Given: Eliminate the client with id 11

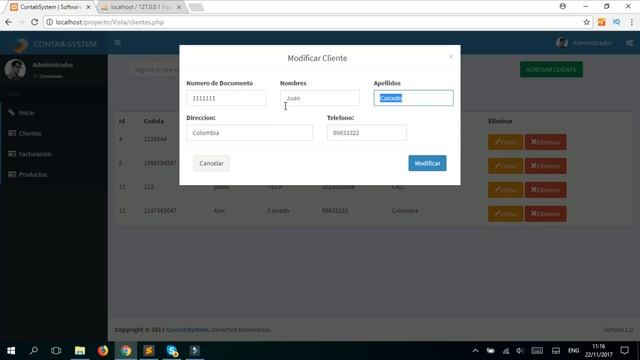Looking at the screenshot, I should point(545,190).
